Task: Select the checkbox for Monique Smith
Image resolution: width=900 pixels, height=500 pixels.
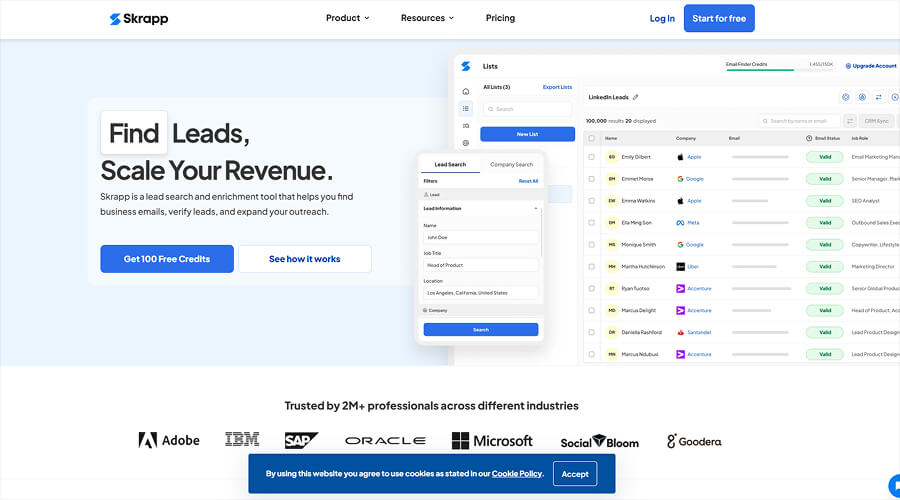Action: tap(591, 245)
